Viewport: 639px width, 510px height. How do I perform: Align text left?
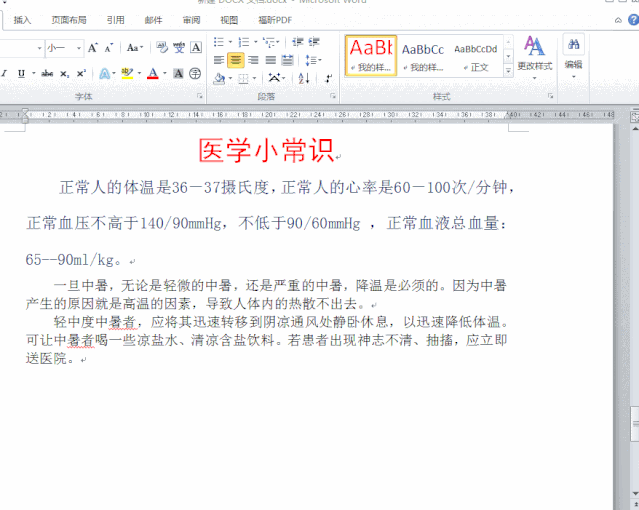(x=219, y=60)
